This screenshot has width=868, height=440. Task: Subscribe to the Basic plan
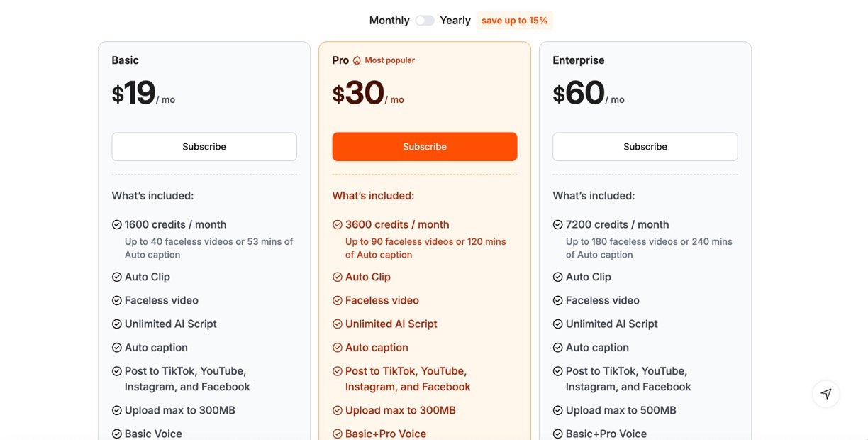[x=204, y=147]
